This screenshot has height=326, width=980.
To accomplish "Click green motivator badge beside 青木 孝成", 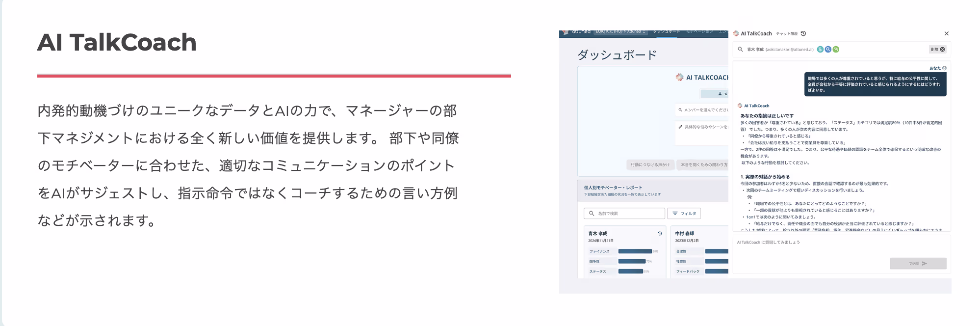I will tap(836, 49).
